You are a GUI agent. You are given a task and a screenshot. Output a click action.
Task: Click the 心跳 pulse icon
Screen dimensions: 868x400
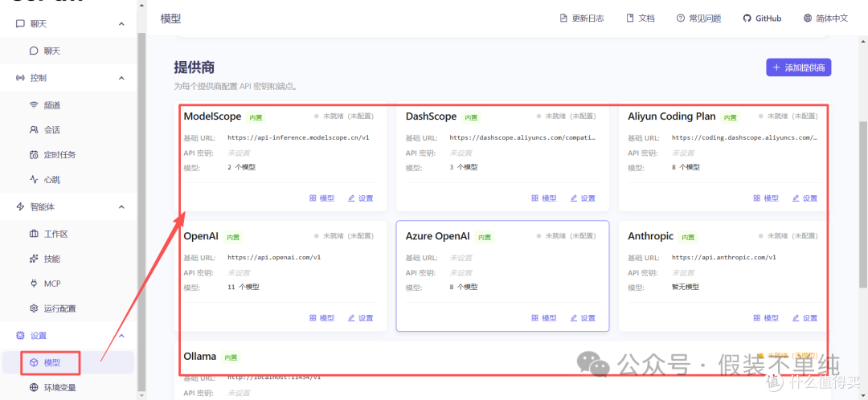click(33, 179)
